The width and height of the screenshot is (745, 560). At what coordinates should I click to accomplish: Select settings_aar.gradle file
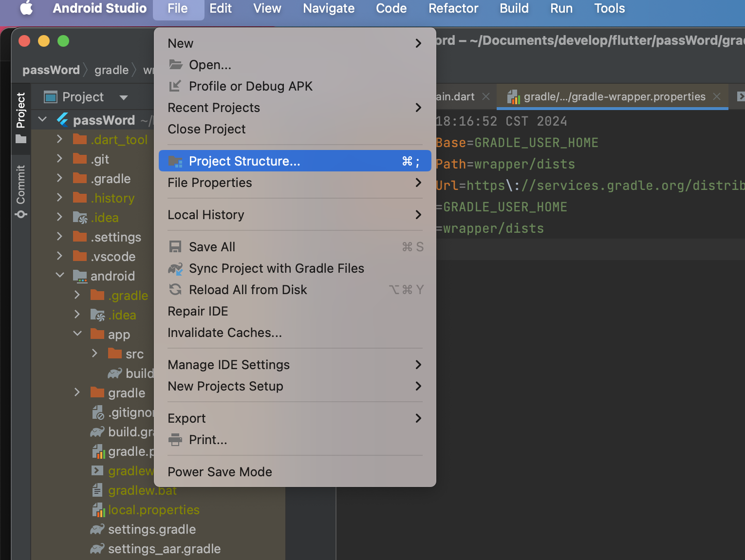point(164,549)
